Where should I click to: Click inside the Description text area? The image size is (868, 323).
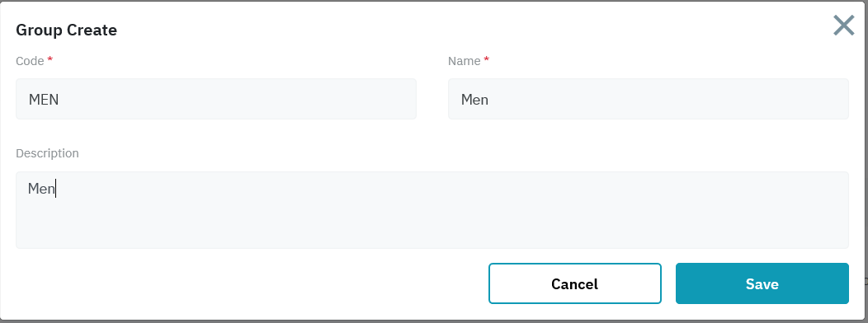(432, 209)
